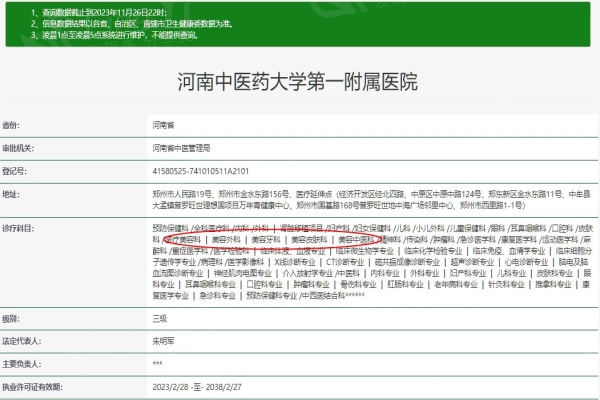Click the department 运动医学科

tap(560, 240)
